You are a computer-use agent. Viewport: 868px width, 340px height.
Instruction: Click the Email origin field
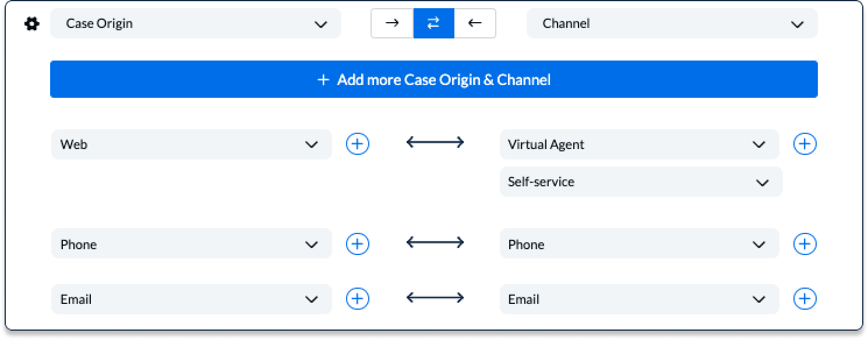pos(191,299)
